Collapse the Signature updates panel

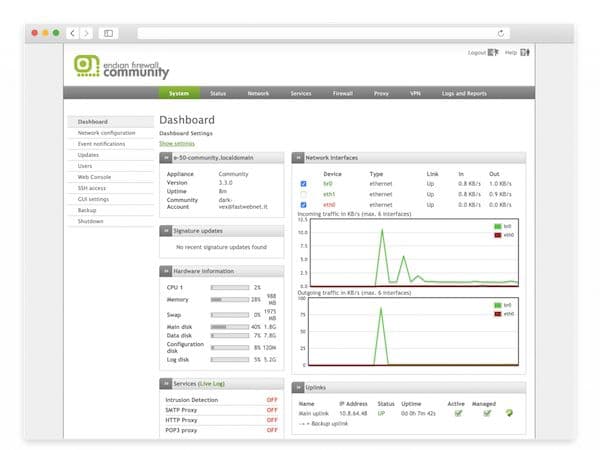166,231
